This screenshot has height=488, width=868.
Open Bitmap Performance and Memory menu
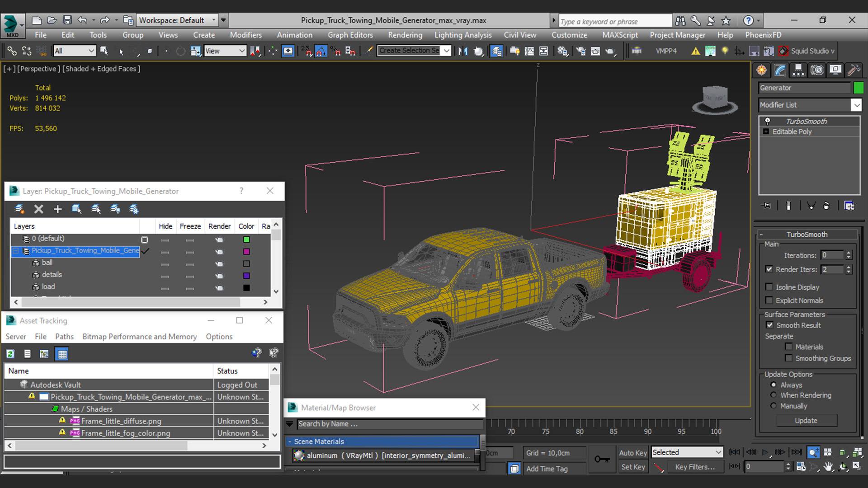(139, 337)
